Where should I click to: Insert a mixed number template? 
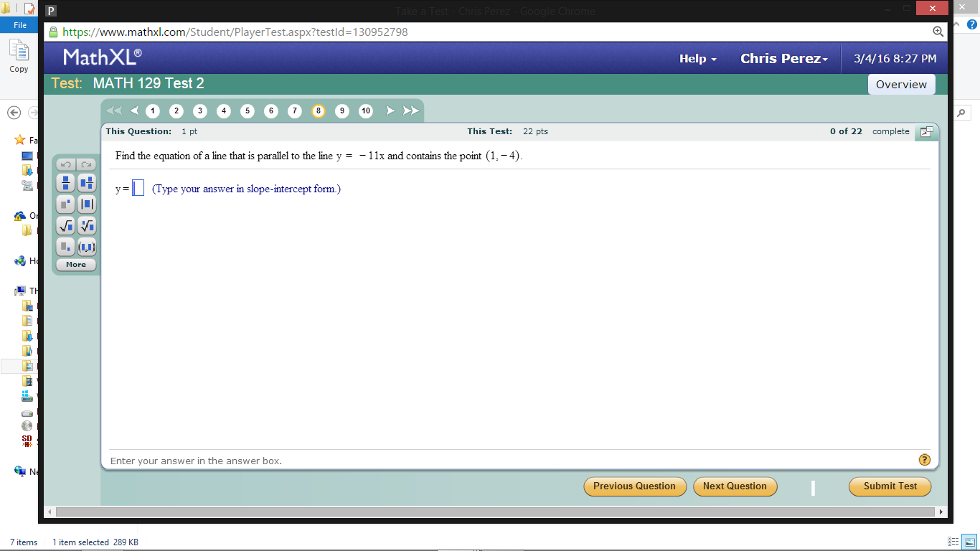86,183
